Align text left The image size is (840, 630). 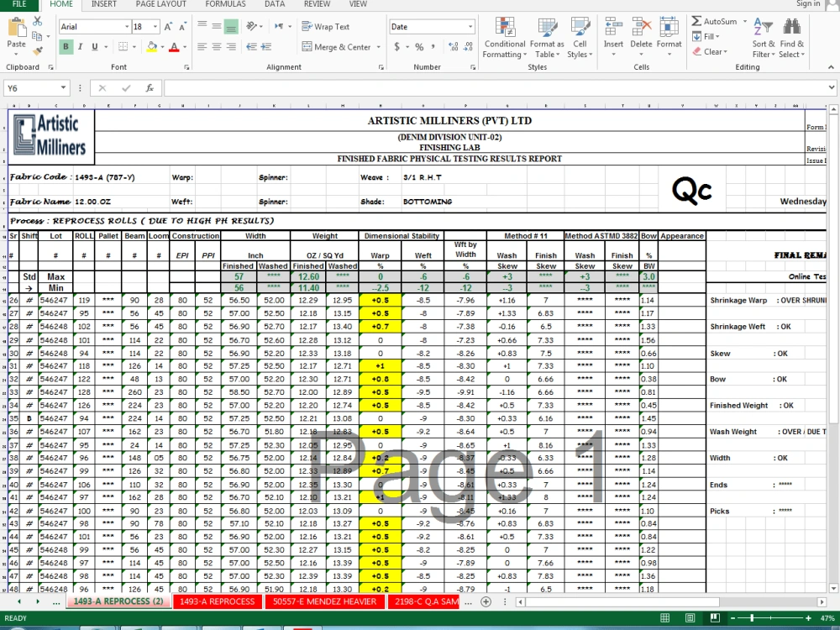tap(202, 46)
